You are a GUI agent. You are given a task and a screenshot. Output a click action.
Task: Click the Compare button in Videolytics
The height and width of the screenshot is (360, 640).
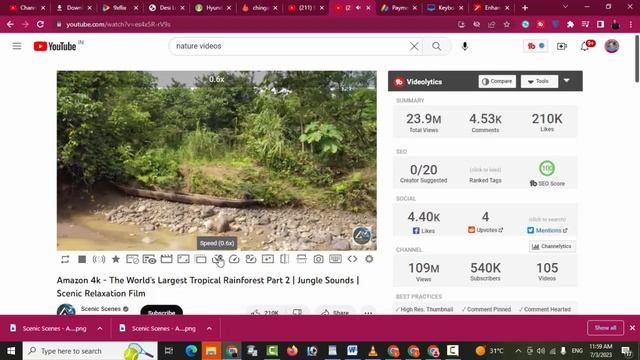(x=497, y=81)
